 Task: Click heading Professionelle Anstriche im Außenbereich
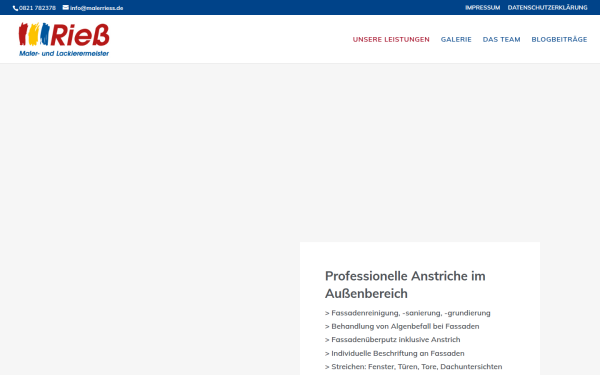[405, 285]
